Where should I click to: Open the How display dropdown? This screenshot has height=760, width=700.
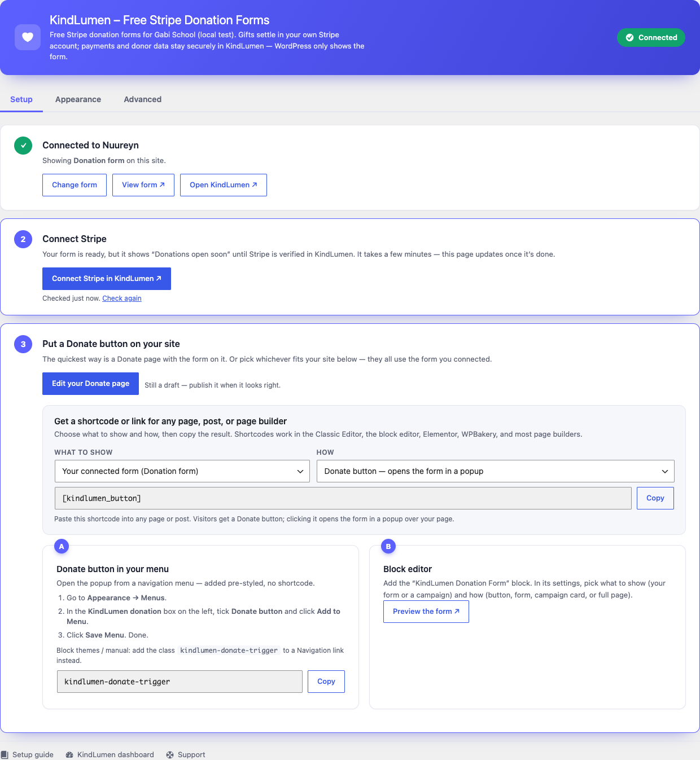coord(496,471)
